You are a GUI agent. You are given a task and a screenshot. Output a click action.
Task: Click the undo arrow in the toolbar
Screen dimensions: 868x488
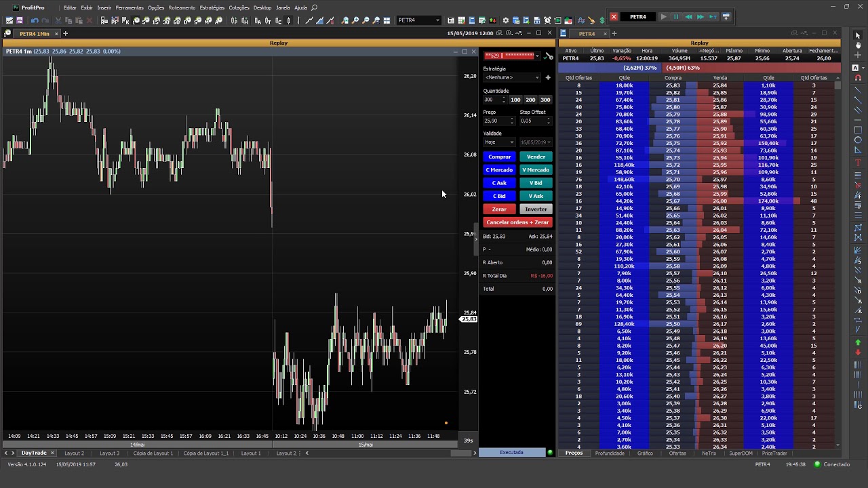coord(34,20)
